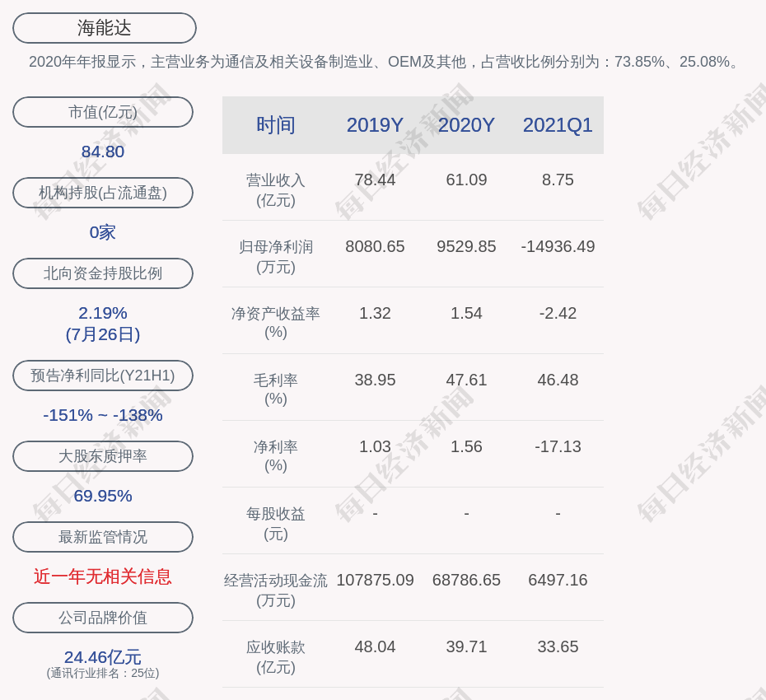Select net profit value 9529.85
The image size is (766, 700).
pyautogui.click(x=466, y=247)
